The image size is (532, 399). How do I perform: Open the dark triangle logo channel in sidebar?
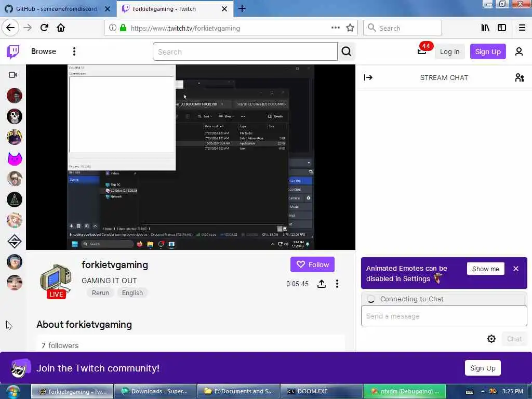(x=15, y=199)
